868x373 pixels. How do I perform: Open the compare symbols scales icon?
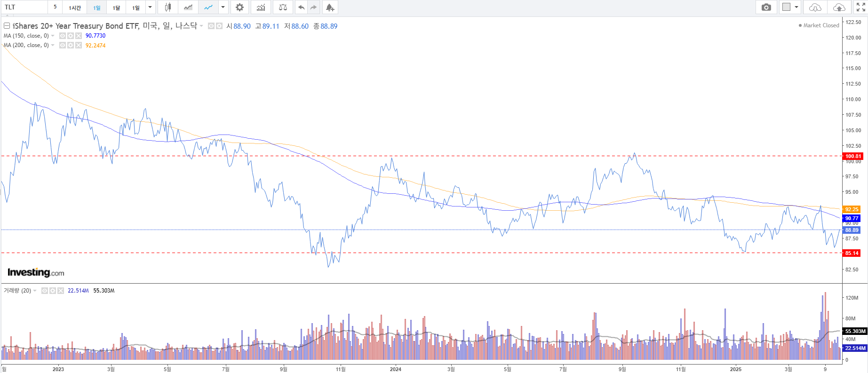point(283,7)
